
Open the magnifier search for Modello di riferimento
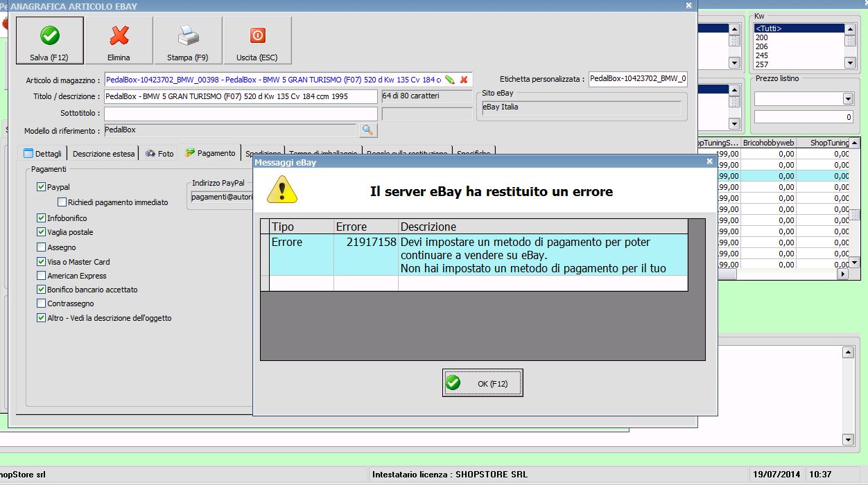point(367,130)
